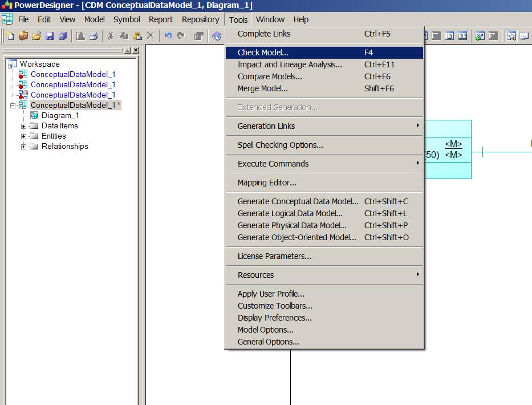Viewport: 532px width, 405px height.
Task: Click the Diagram_1 icon in the tree
Action: pos(34,115)
